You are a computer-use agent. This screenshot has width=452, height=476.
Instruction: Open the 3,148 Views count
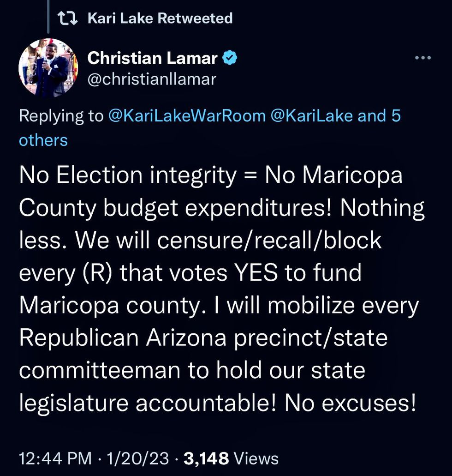(231, 458)
